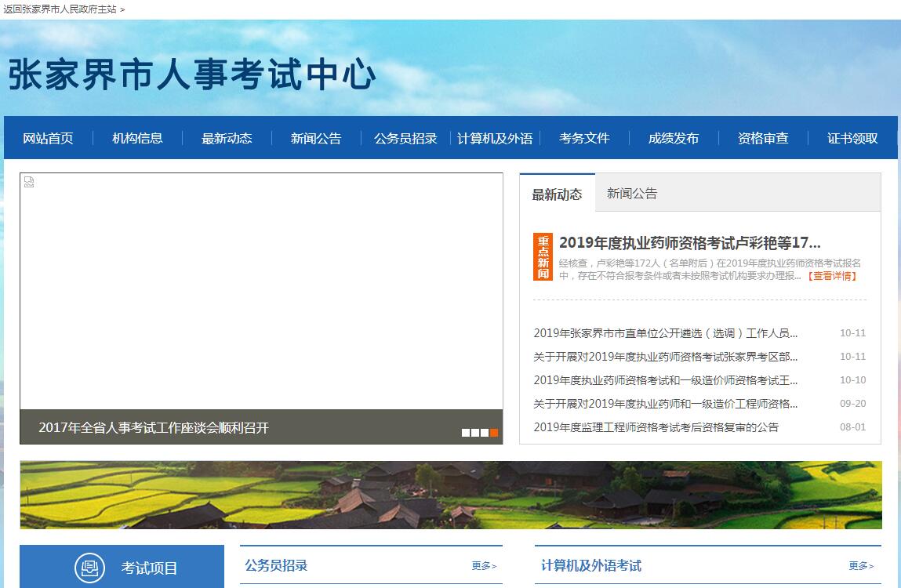Select the first slideshow indicator dot

click(x=466, y=433)
